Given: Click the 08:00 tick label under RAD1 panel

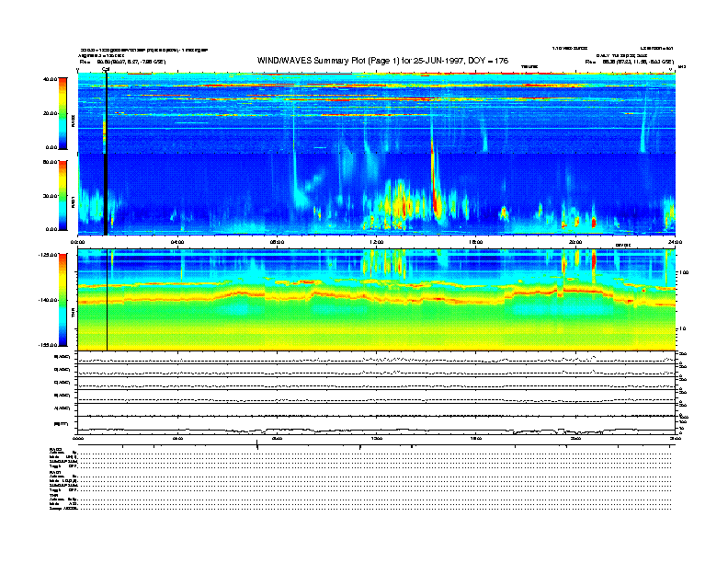Looking at the screenshot, I should coord(277,242).
